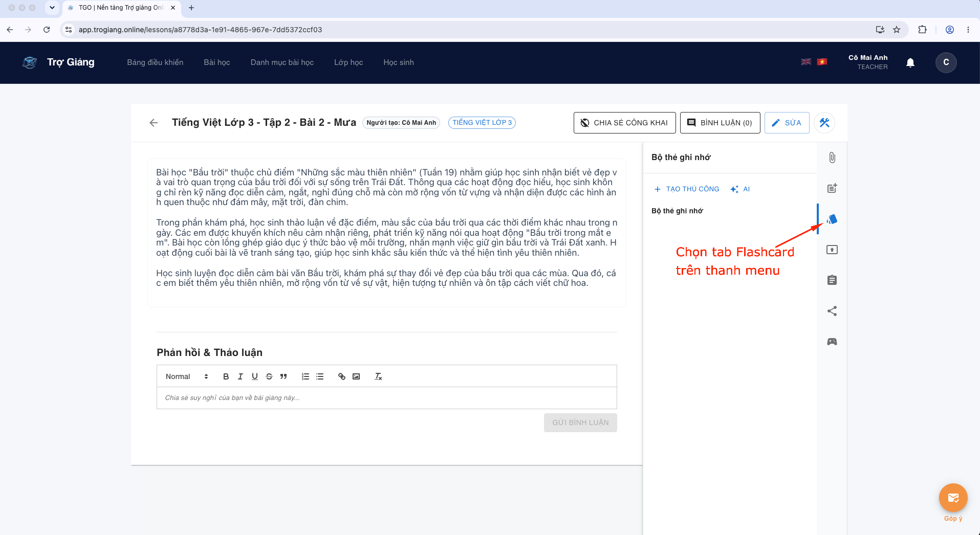Close the TGO browser tab
The height and width of the screenshot is (535, 980).
click(173, 8)
